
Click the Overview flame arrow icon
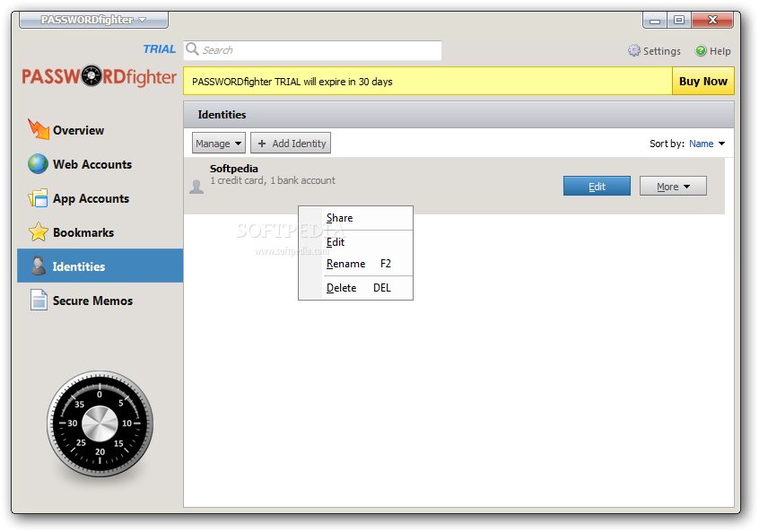click(39, 129)
